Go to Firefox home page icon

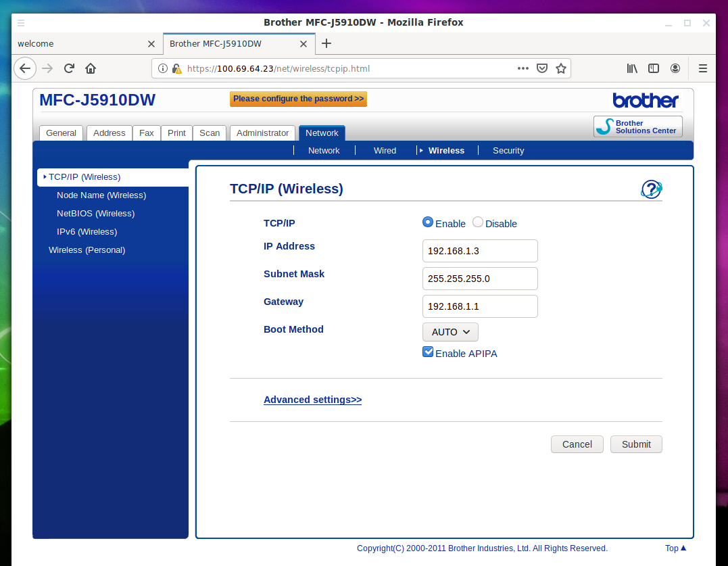pyautogui.click(x=91, y=68)
